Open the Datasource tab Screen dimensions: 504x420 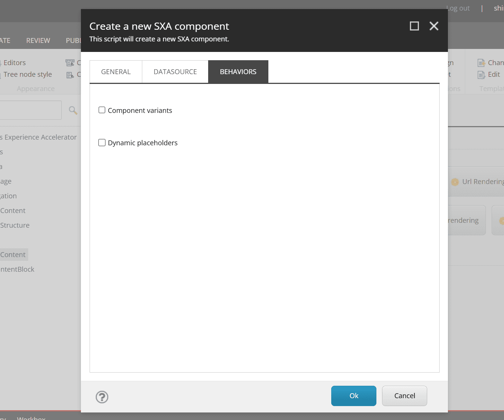coord(175,72)
